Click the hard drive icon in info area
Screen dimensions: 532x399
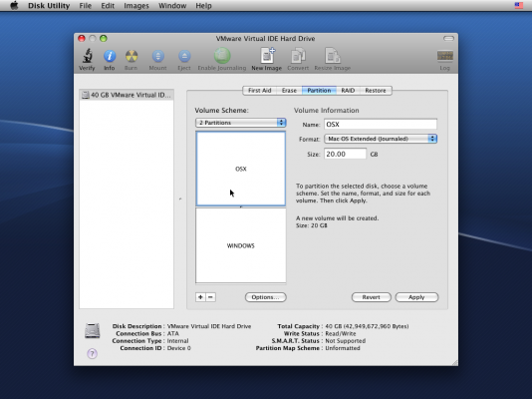[93, 331]
